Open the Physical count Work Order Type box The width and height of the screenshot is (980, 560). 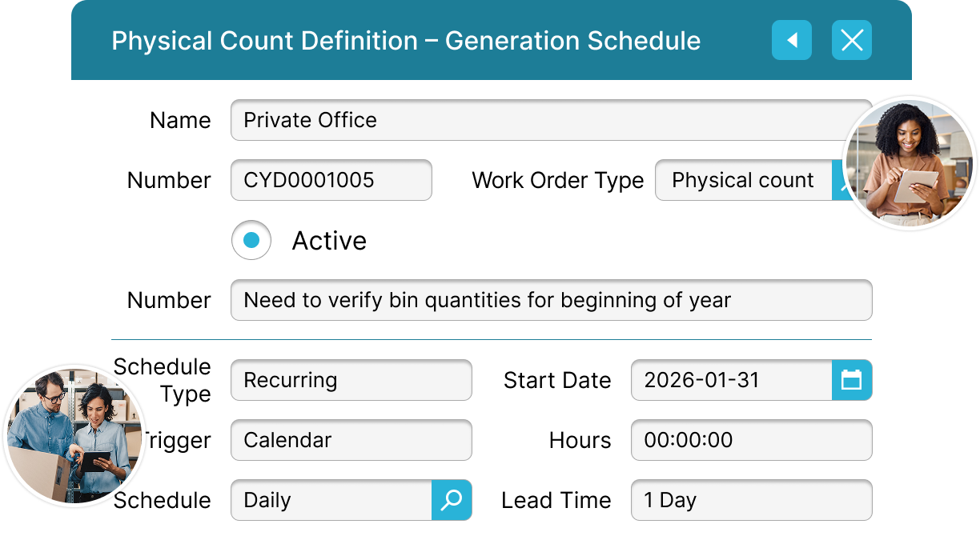tap(742, 180)
